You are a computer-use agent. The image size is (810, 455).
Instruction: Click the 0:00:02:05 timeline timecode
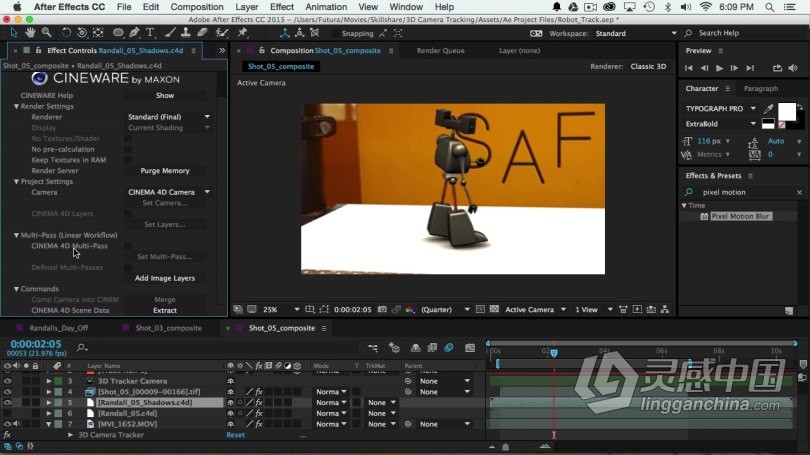click(x=36, y=344)
